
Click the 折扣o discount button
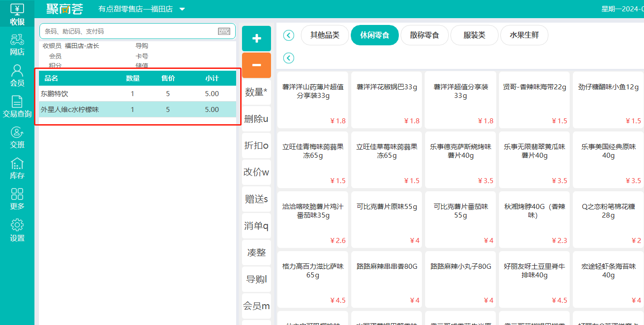(x=257, y=146)
